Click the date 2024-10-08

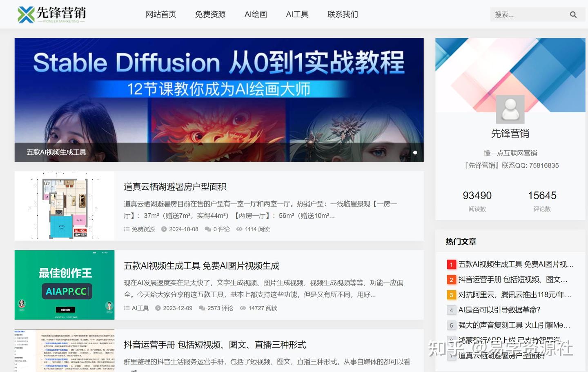(x=184, y=229)
